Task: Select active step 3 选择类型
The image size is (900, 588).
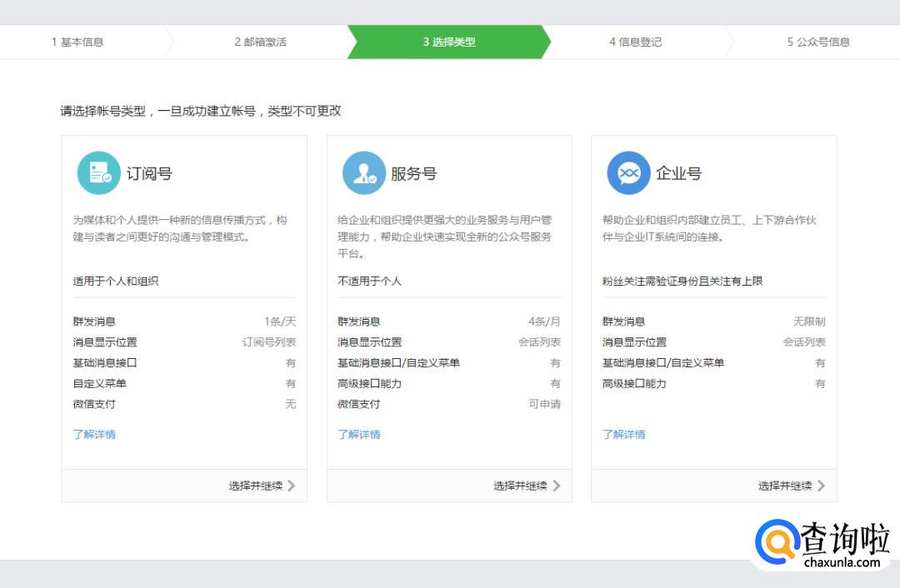Action: [449, 42]
